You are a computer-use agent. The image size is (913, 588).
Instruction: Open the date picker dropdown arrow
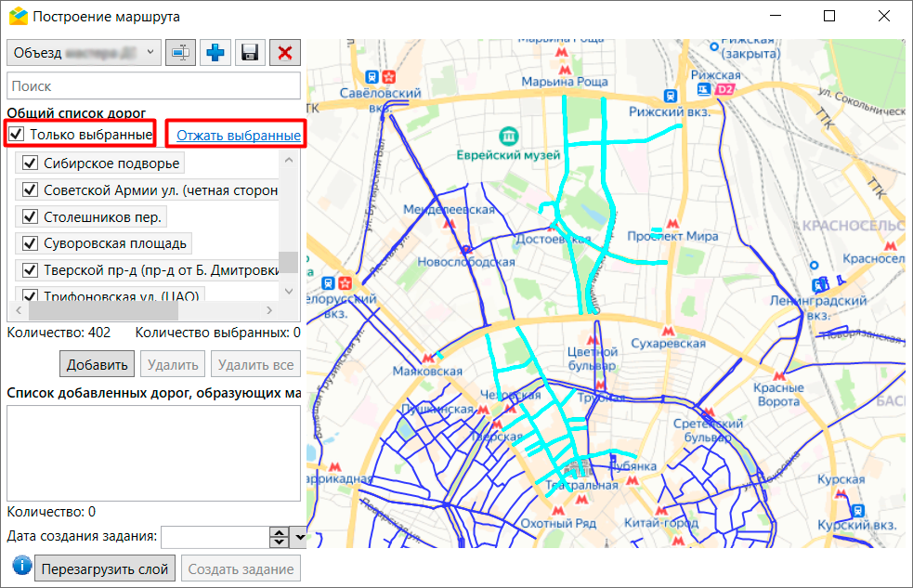click(x=299, y=537)
